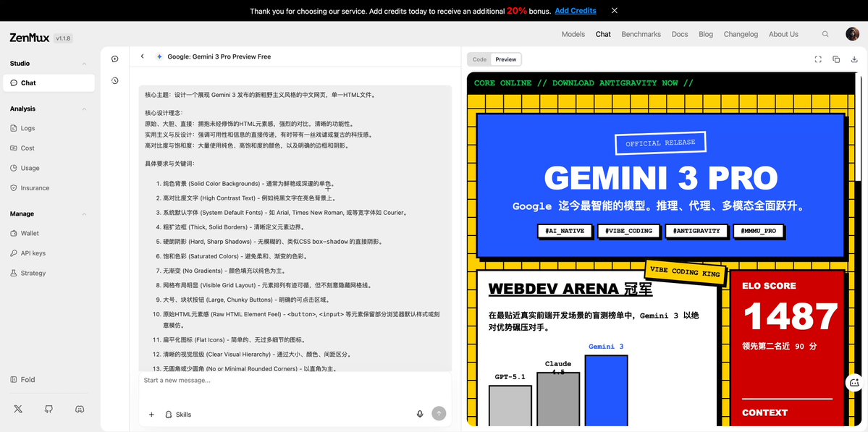The image size is (868, 432).
Task: Click the blue Gemini 3 chart bar
Action: click(x=606, y=391)
